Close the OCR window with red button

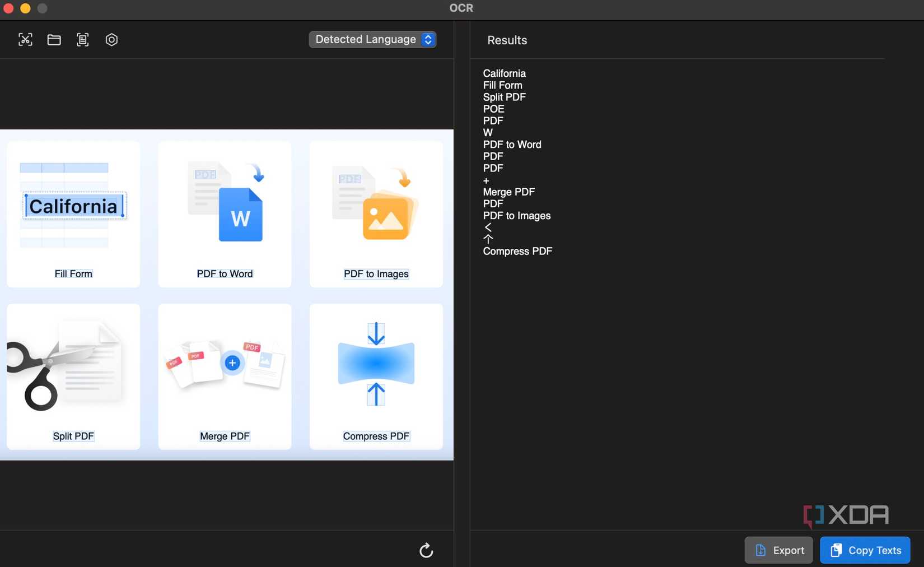click(8, 8)
